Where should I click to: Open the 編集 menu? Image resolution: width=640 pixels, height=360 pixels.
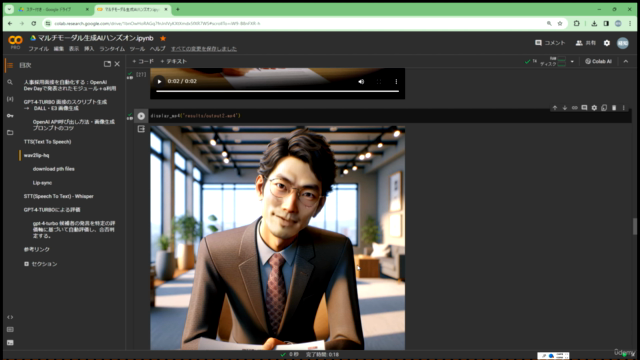pyautogui.click(x=59, y=49)
